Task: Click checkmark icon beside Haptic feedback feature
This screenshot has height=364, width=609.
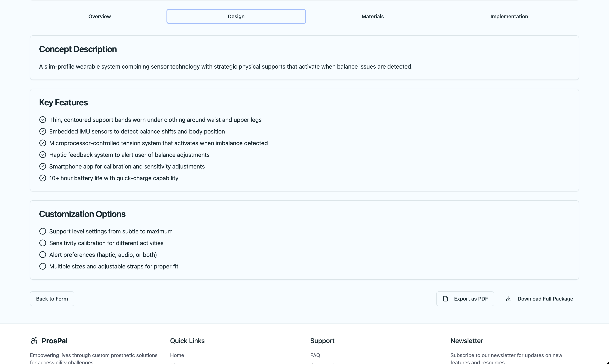Action: click(43, 155)
